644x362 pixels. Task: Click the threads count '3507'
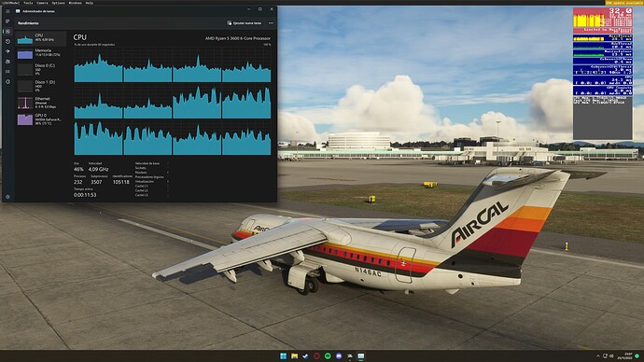pyautogui.click(x=96, y=182)
